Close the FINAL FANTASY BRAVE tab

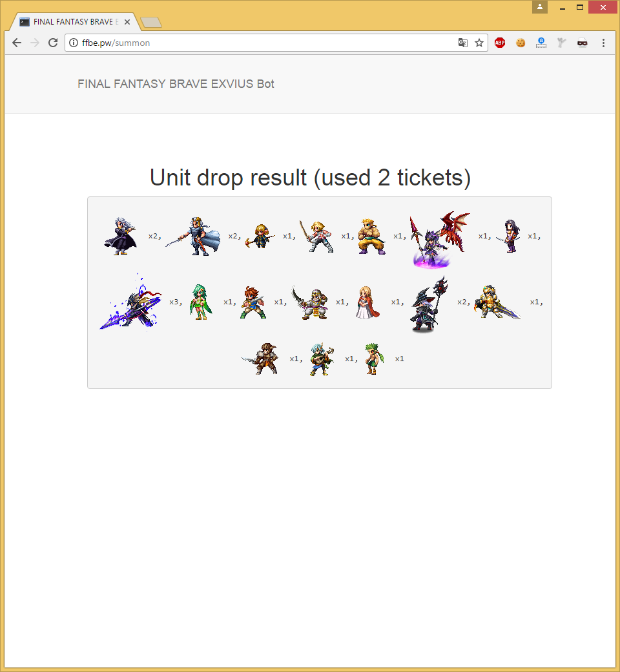[x=127, y=22]
